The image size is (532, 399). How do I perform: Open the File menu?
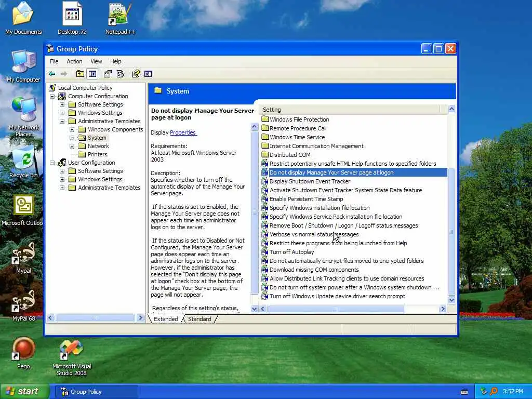click(54, 61)
